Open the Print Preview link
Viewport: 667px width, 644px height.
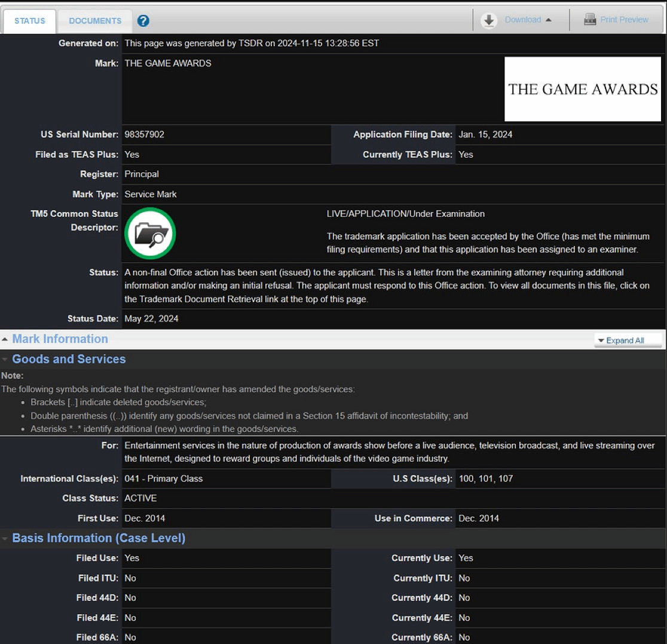[x=624, y=20]
